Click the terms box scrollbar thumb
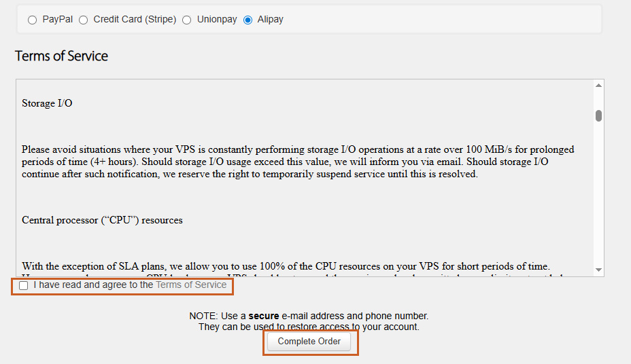631x364 pixels. tap(598, 115)
